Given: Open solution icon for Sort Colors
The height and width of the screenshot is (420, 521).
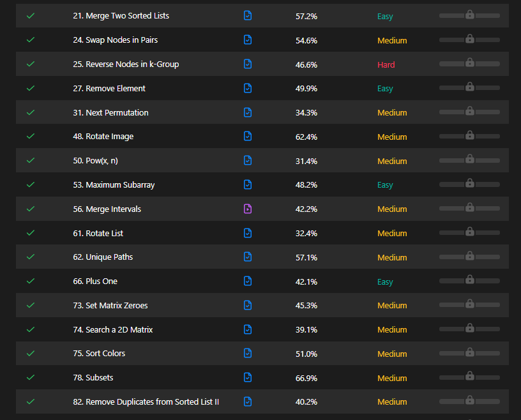Looking at the screenshot, I should click(248, 353).
